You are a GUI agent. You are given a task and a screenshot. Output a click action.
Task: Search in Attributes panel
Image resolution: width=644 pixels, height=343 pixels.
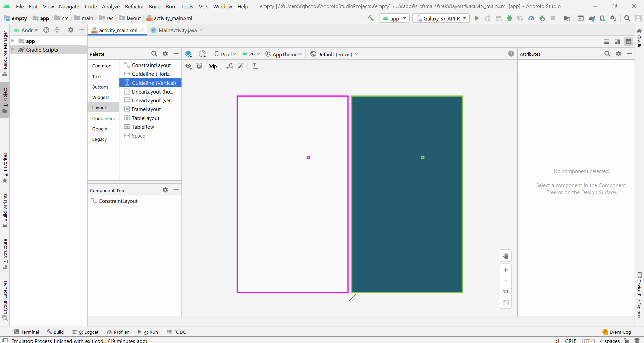pos(607,54)
